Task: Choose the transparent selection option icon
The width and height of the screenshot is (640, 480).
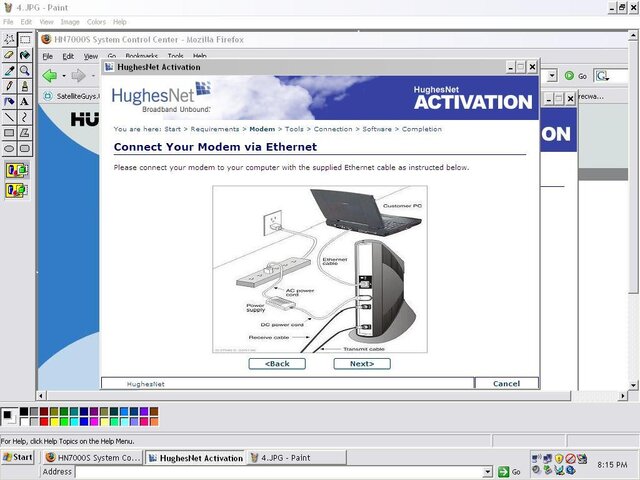Action: (x=17, y=190)
